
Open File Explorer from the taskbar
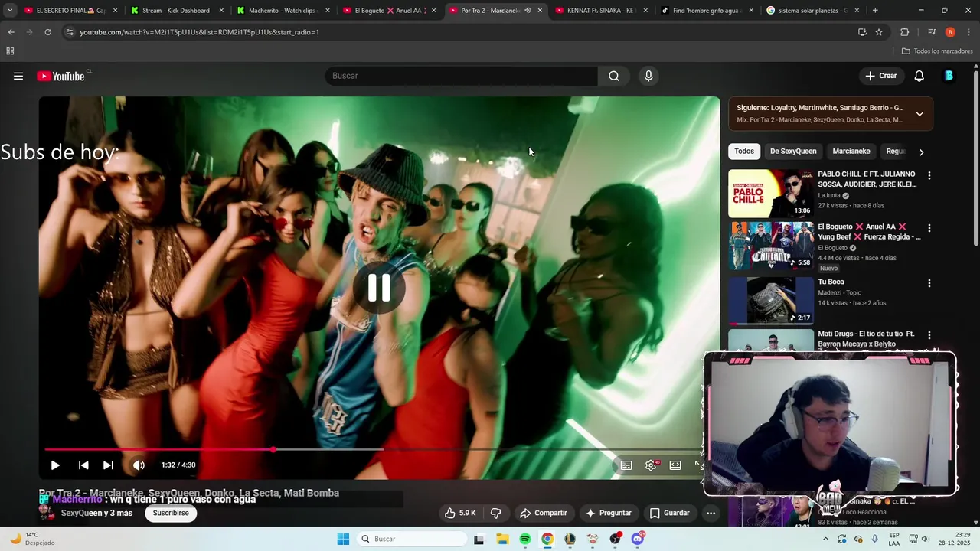pyautogui.click(x=502, y=539)
